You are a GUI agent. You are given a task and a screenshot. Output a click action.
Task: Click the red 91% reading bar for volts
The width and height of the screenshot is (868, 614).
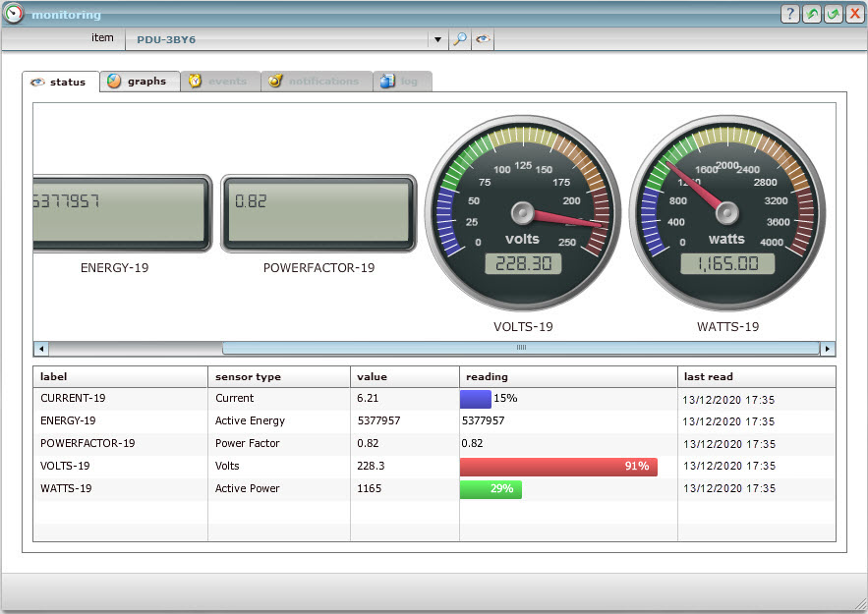558,466
